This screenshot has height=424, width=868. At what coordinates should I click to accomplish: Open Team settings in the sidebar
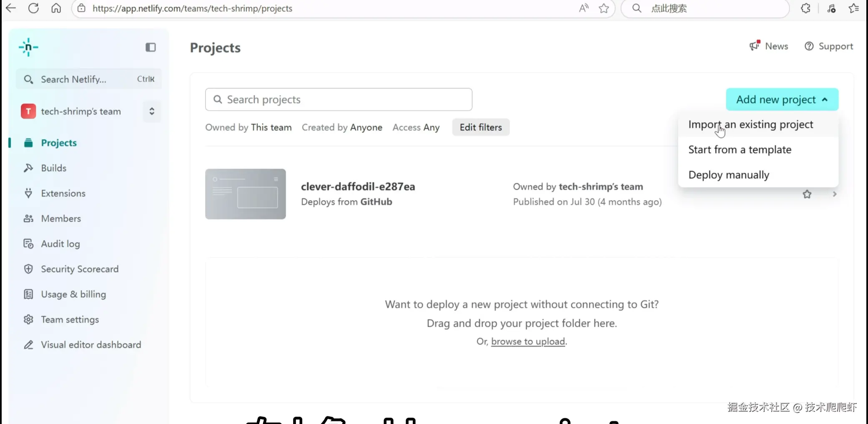(x=70, y=319)
